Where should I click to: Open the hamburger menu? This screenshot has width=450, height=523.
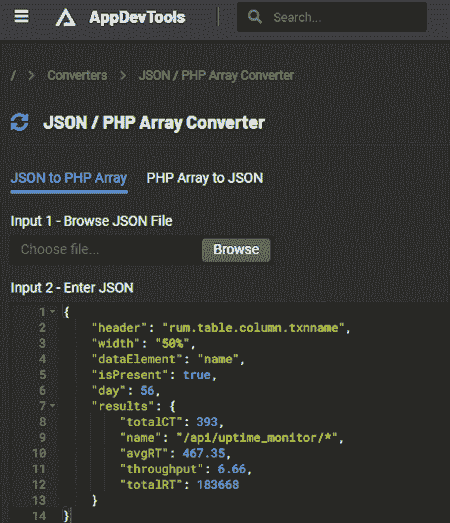22,16
